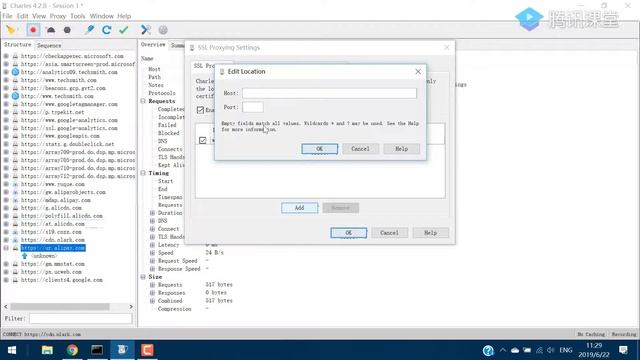
Task: Open the Tools menu
Action: click(78, 16)
